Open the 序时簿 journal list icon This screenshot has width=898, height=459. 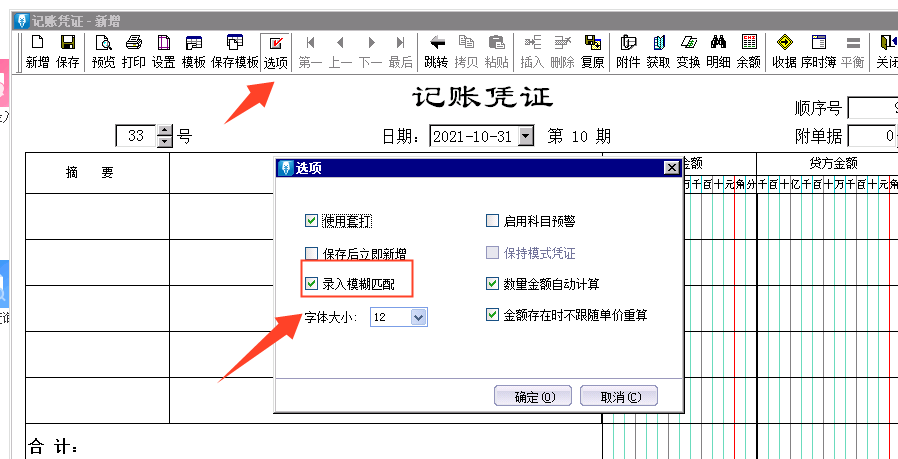click(x=818, y=51)
